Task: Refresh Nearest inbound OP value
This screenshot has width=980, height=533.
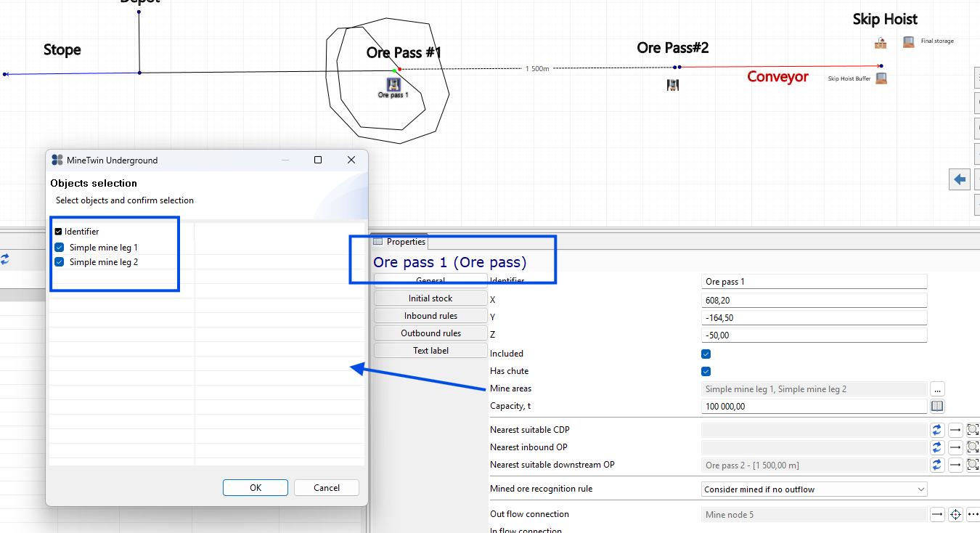Action: [x=937, y=447]
